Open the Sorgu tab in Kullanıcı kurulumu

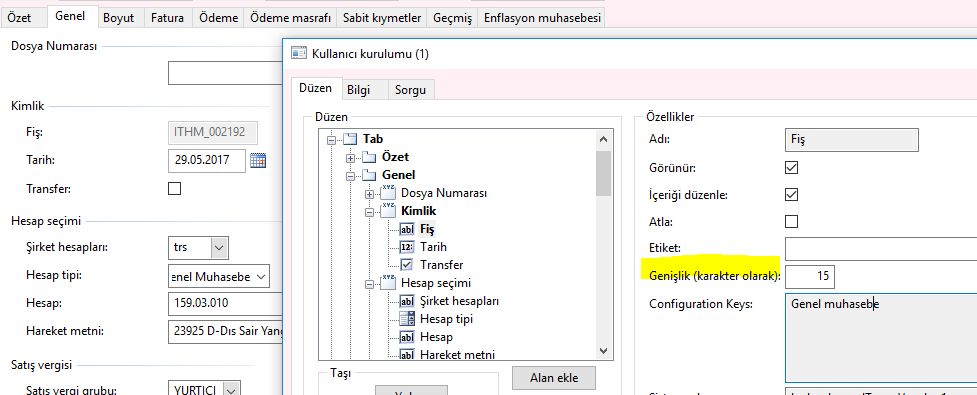click(x=411, y=90)
